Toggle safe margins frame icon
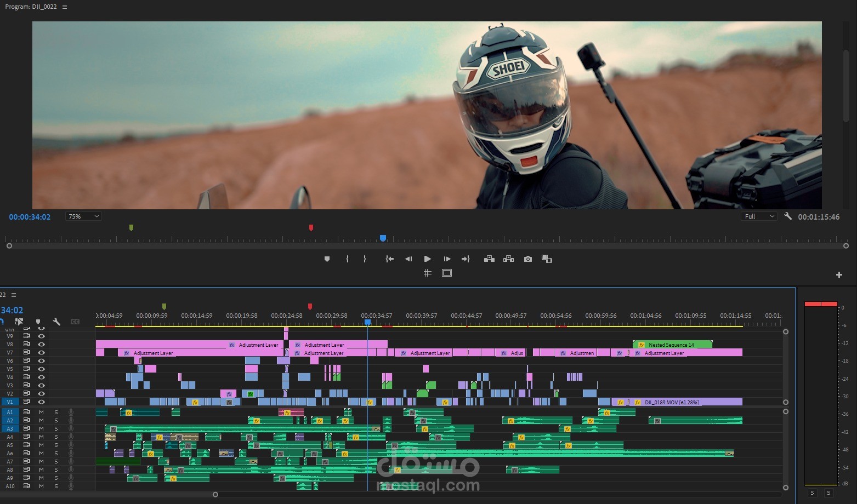The height and width of the screenshot is (504, 857). point(447,273)
